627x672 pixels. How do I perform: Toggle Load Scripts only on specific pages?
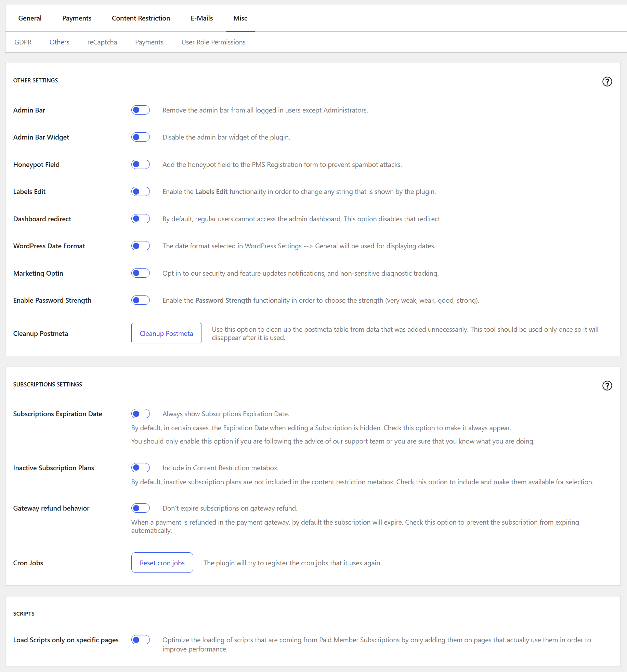141,640
